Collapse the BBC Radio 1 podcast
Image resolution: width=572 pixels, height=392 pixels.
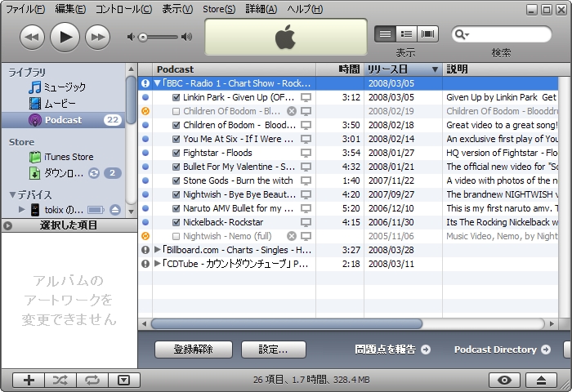[158, 83]
